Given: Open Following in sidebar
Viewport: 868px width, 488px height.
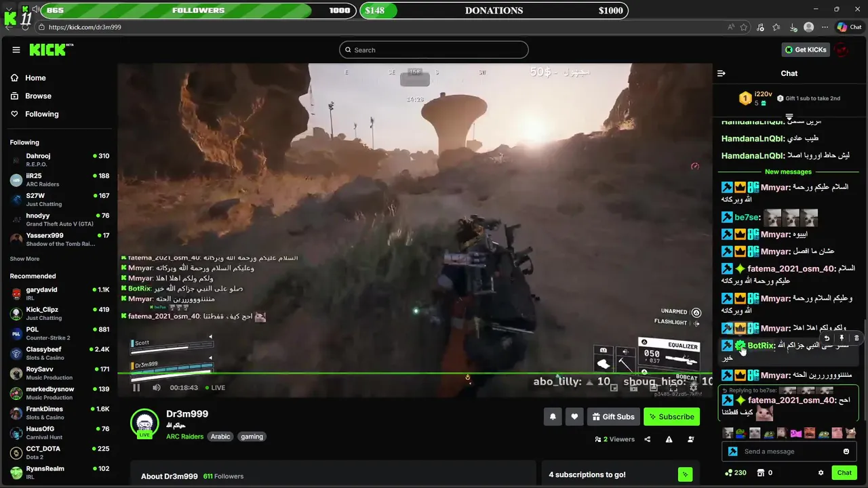Looking at the screenshot, I should coord(35,114).
